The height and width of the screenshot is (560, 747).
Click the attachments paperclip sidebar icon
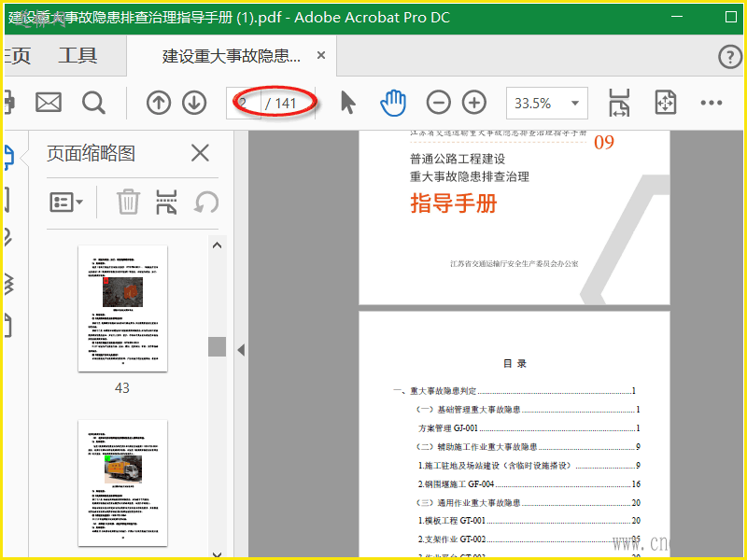point(8,237)
